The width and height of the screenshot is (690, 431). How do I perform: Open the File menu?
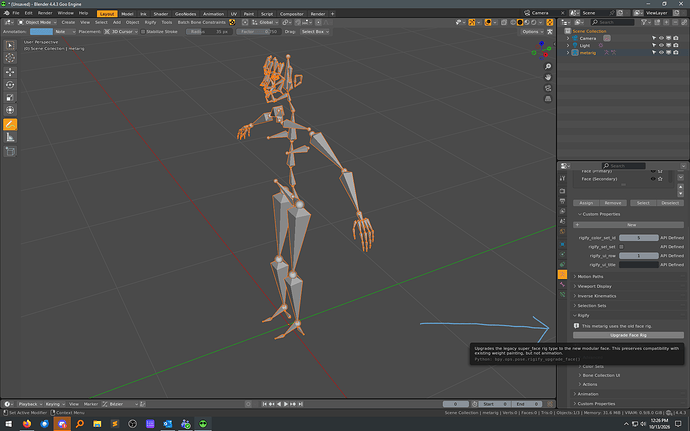(x=16, y=13)
